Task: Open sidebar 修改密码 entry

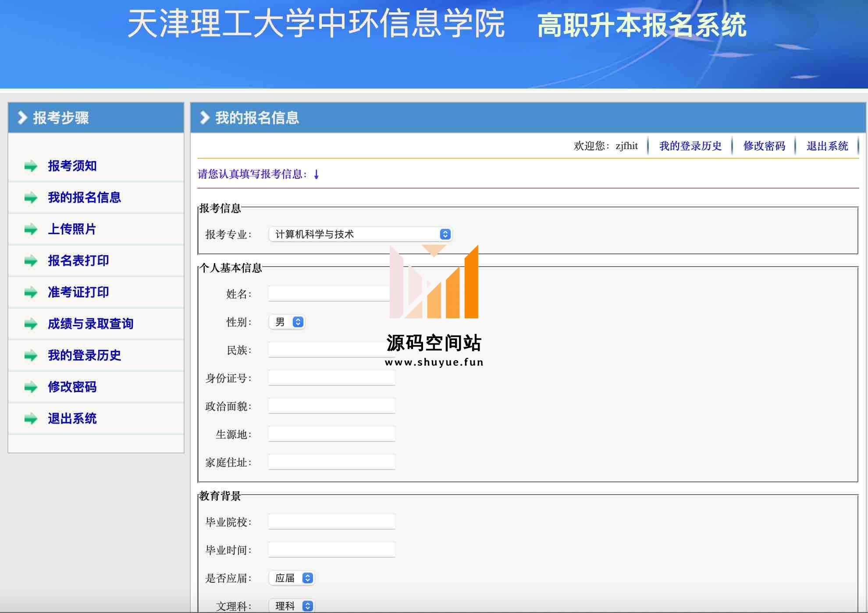Action: pyautogui.click(x=72, y=387)
